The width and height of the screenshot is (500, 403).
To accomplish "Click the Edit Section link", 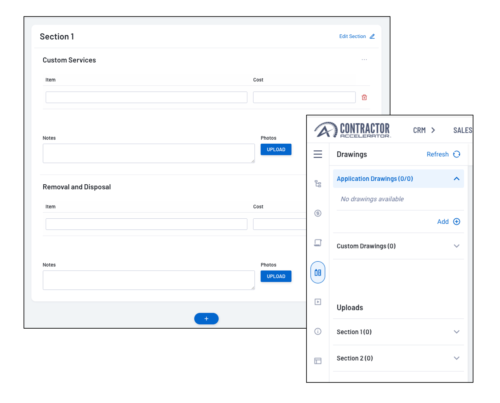I will 352,36.
